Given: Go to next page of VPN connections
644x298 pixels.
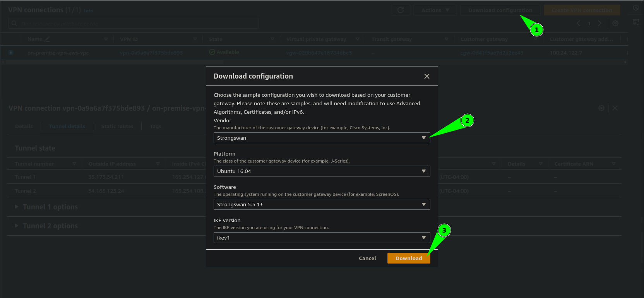Looking at the screenshot, I should (x=599, y=23).
